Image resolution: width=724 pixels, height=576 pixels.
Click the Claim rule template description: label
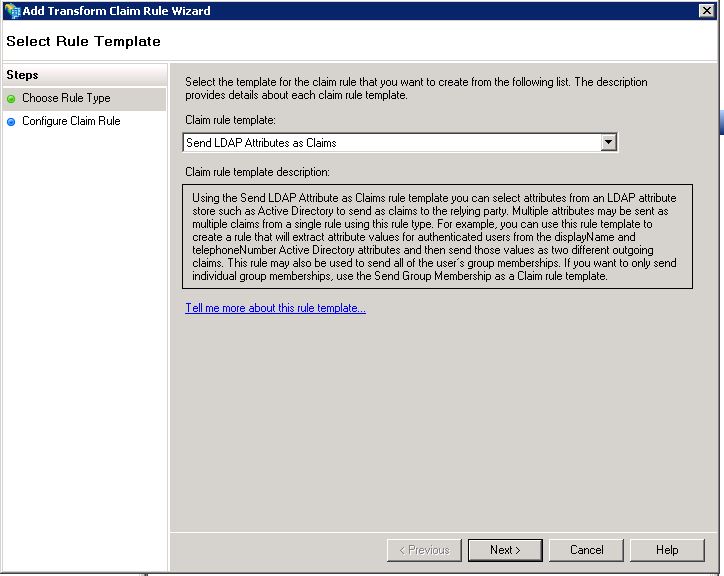[x=257, y=172]
